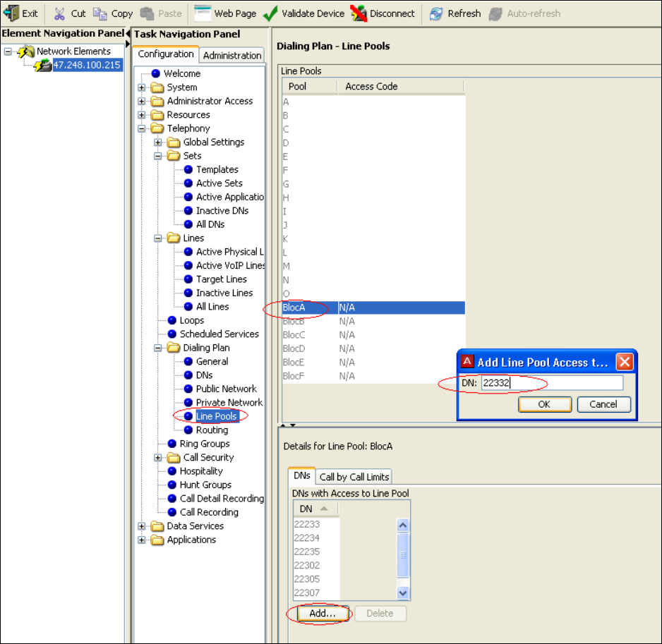
Task: Click the Copy icon in toolbar
Action: pos(100,13)
